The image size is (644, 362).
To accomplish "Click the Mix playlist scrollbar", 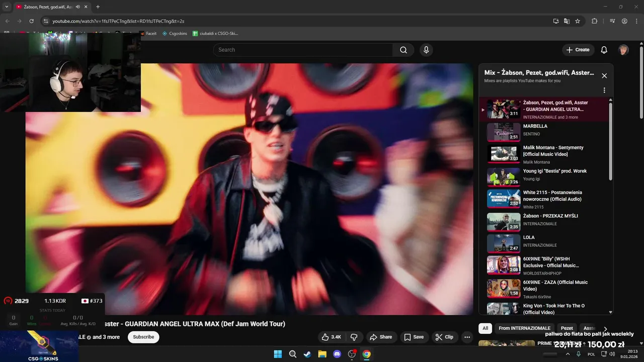I will tap(611, 141).
